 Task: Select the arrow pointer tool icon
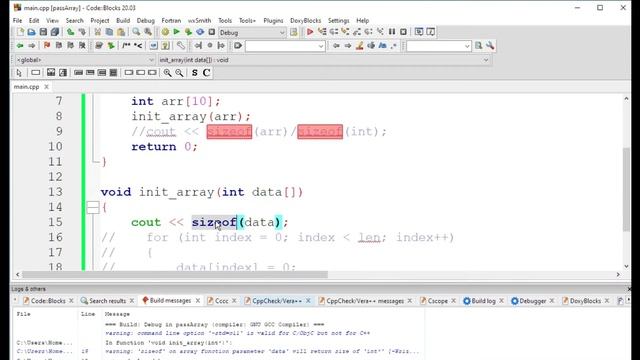pos(19,73)
